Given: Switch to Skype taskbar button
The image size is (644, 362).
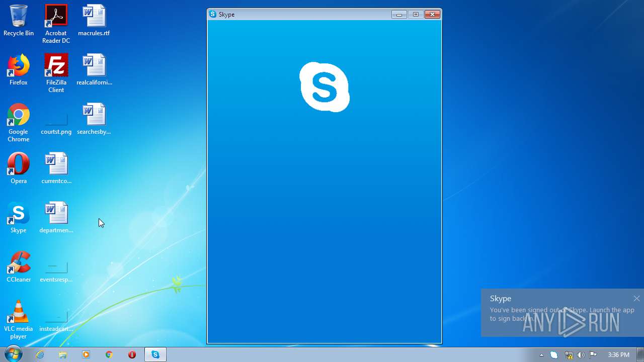Looking at the screenshot, I should pos(155,354).
